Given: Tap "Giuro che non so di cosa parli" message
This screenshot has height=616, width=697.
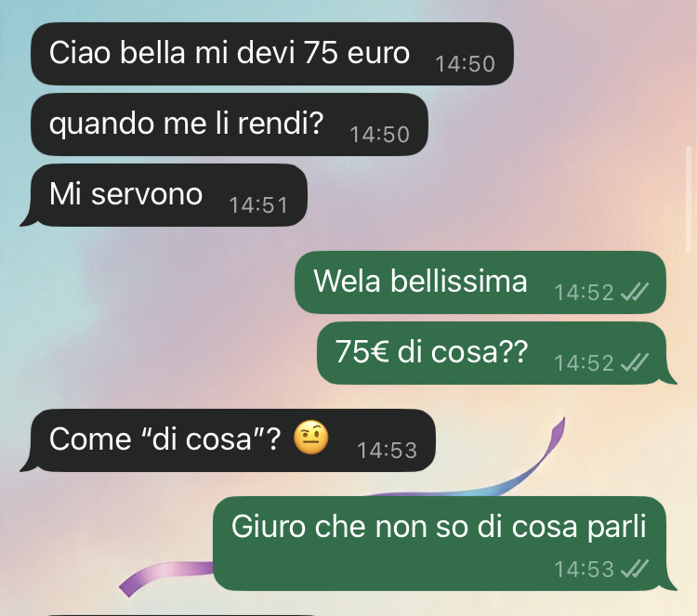Looking at the screenshot, I should (444, 544).
